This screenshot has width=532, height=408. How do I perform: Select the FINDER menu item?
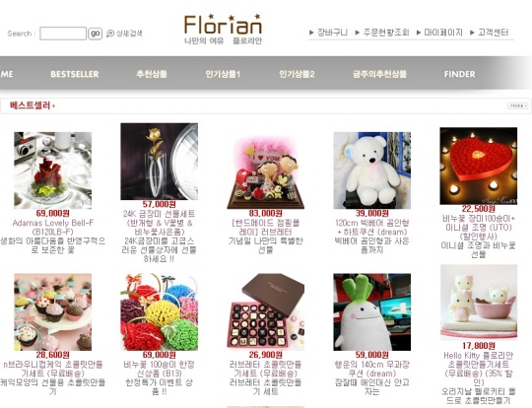(460, 74)
